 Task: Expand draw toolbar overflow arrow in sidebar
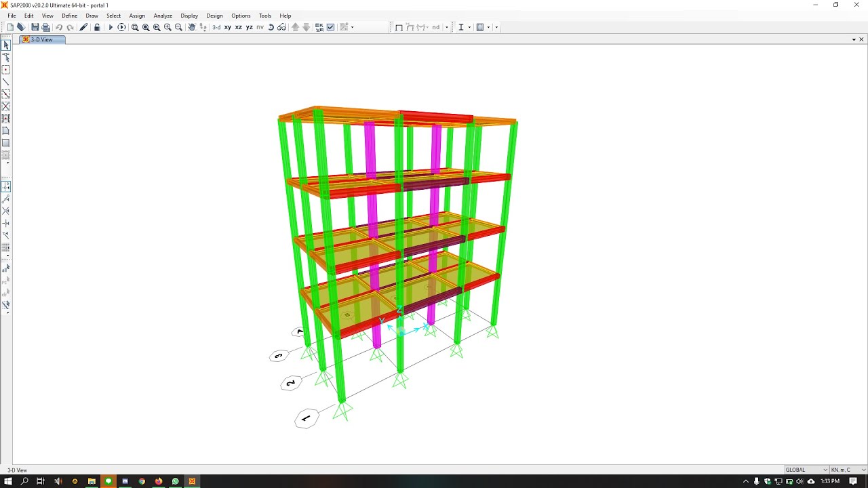click(x=7, y=163)
